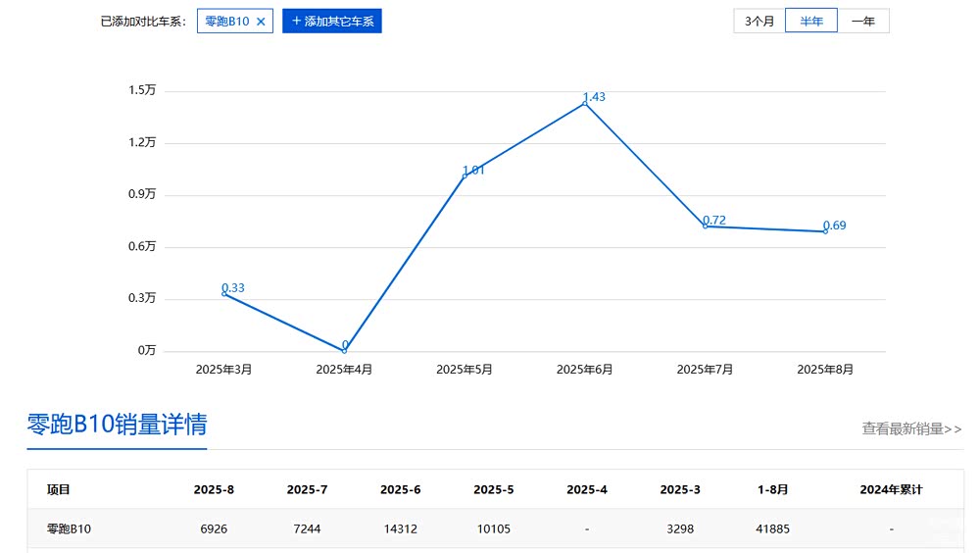Viewport: 980px width, 553px height.
Task: Select the 3个月 time range tab
Action: click(x=759, y=21)
